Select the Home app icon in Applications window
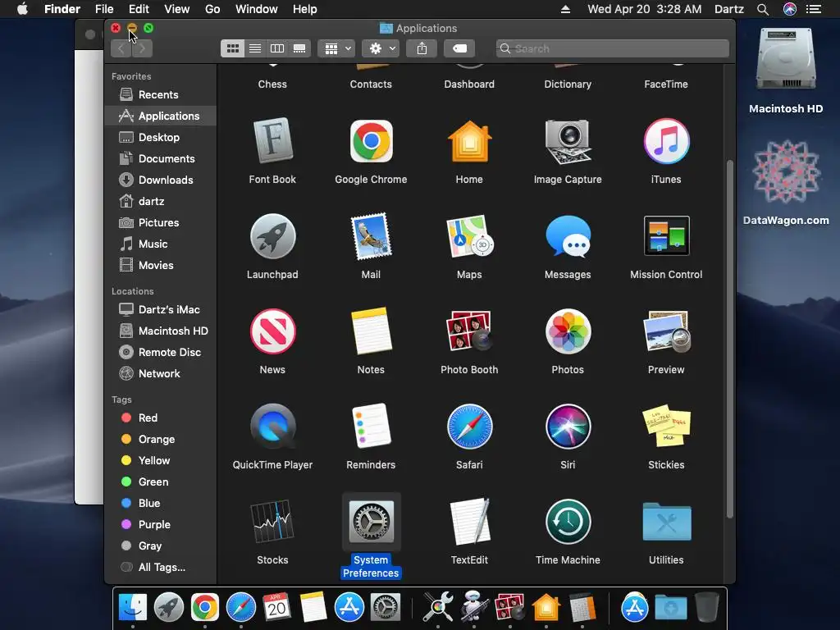The image size is (840, 630). pos(469,141)
